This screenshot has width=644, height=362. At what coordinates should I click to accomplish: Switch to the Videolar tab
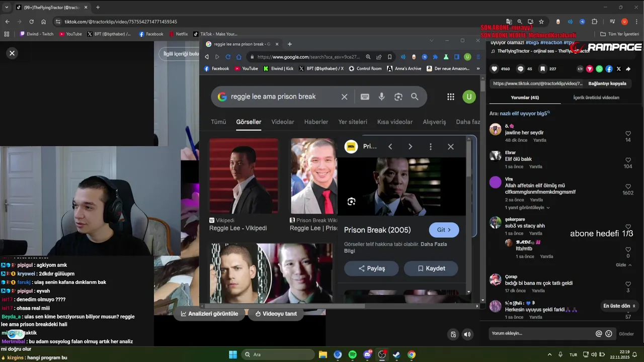283,122
